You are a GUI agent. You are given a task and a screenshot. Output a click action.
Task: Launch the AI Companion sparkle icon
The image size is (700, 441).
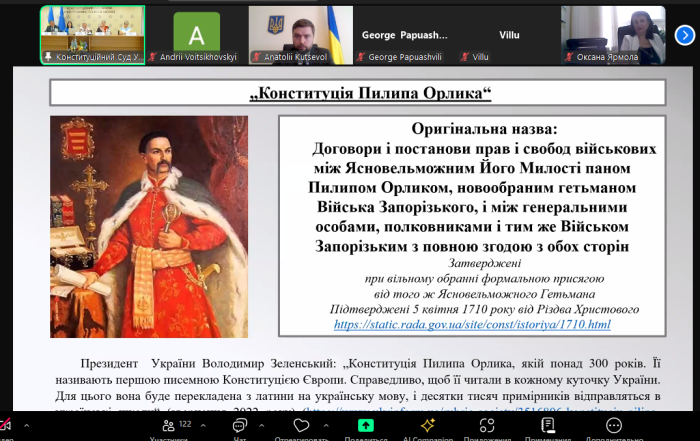click(426, 425)
